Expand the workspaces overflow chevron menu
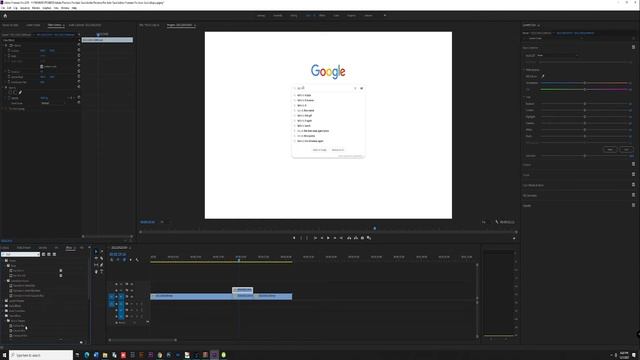The image size is (640, 360). (384, 16)
